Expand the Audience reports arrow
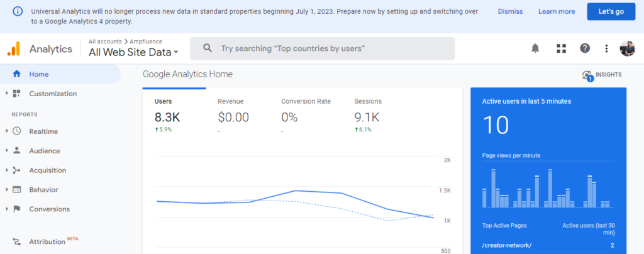This screenshot has width=644, height=254. click(7, 151)
